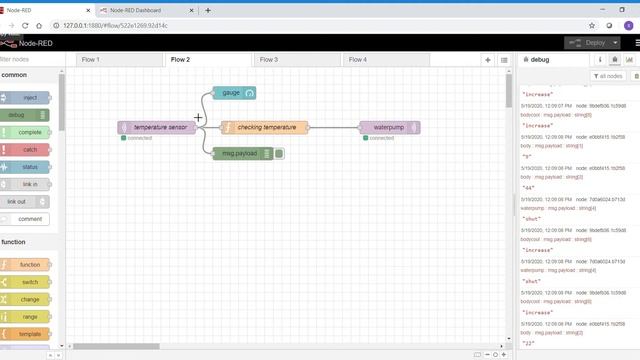Image resolution: width=640 pixels, height=360 pixels.
Task: Pick the complete node from palette
Action: 25,132
